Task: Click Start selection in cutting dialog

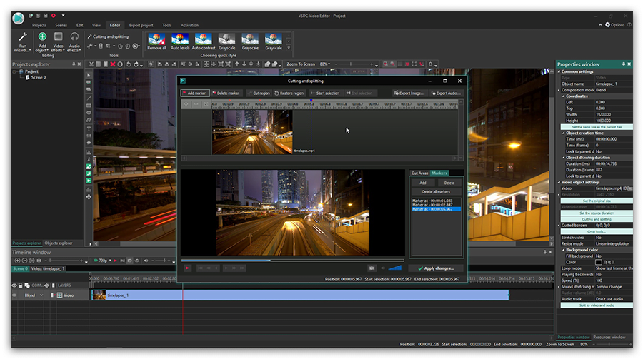Action: pos(325,93)
